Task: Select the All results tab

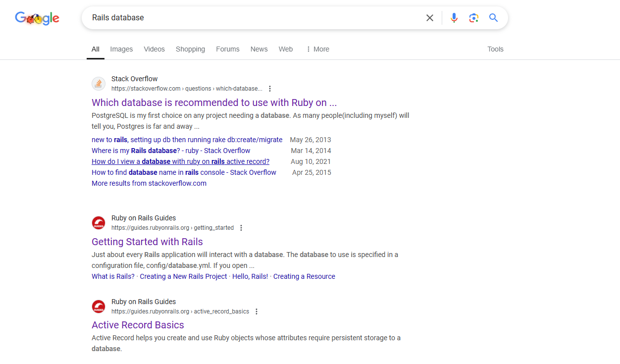Action: tap(96, 49)
